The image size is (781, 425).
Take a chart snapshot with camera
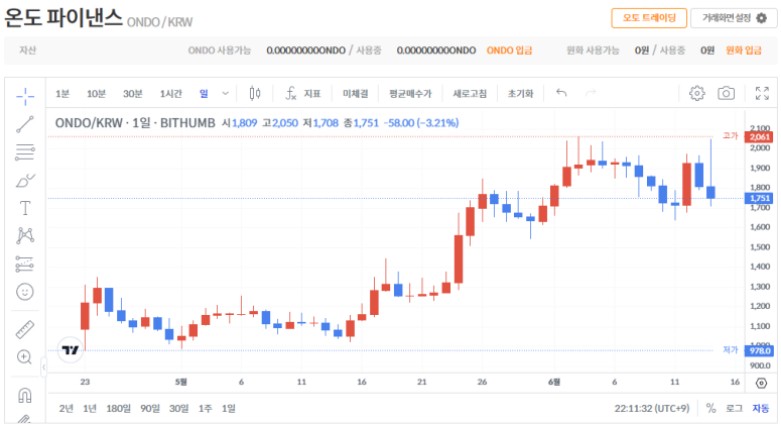click(726, 93)
